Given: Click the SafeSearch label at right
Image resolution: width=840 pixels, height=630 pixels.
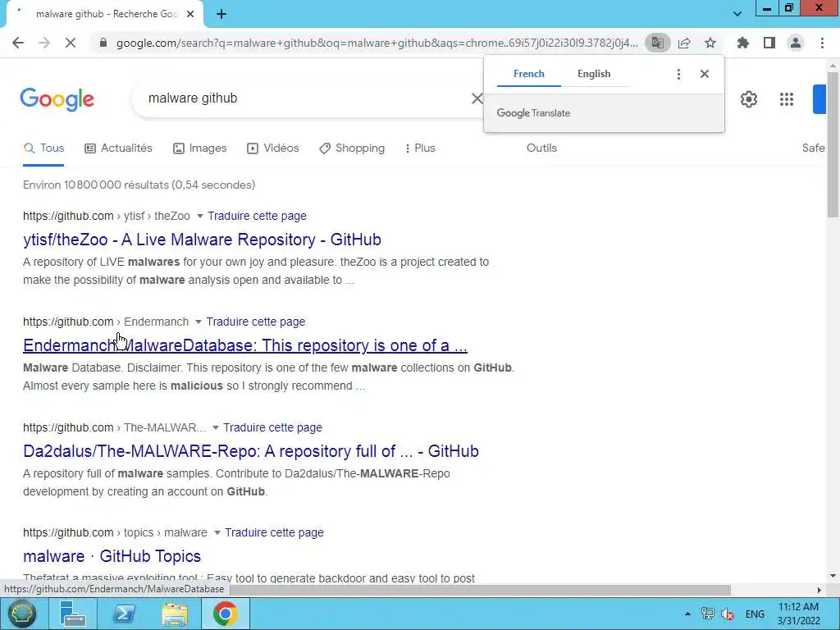Looking at the screenshot, I should point(813,148).
